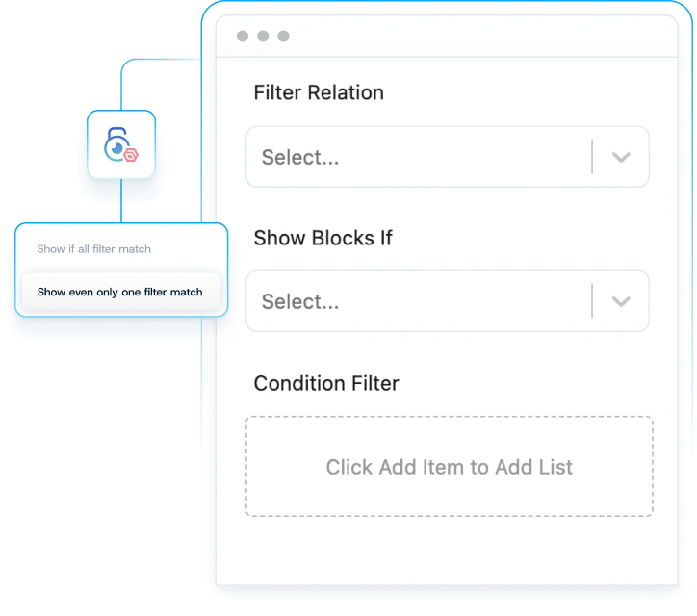The width and height of the screenshot is (697, 616).
Task: Choose "Show if all filter match" option
Action: pyautogui.click(x=94, y=249)
